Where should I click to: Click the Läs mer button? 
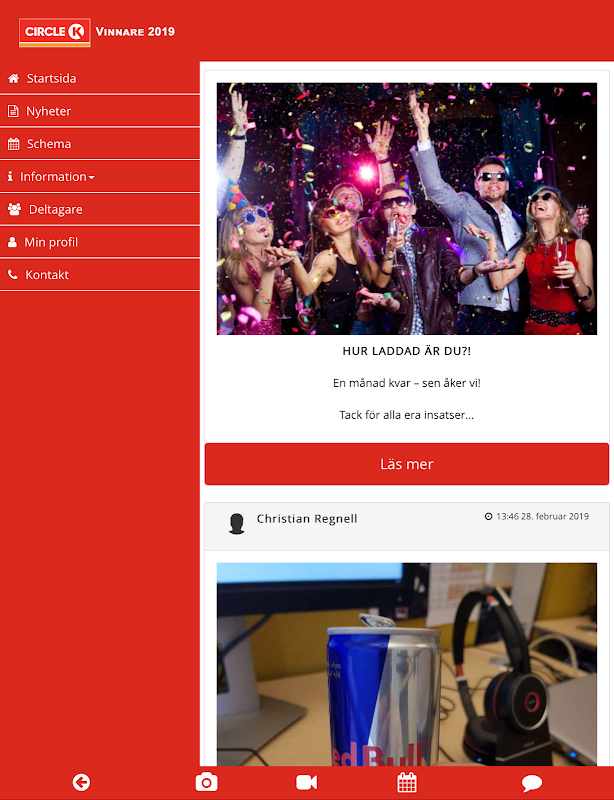pos(407,464)
